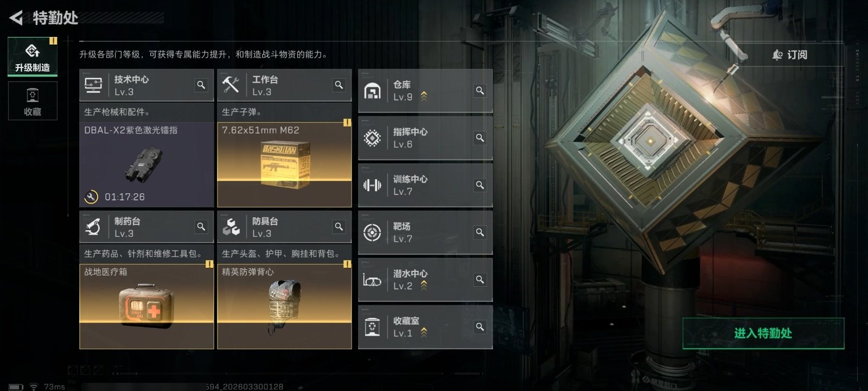Click the 靶场 target icon

click(372, 232)
